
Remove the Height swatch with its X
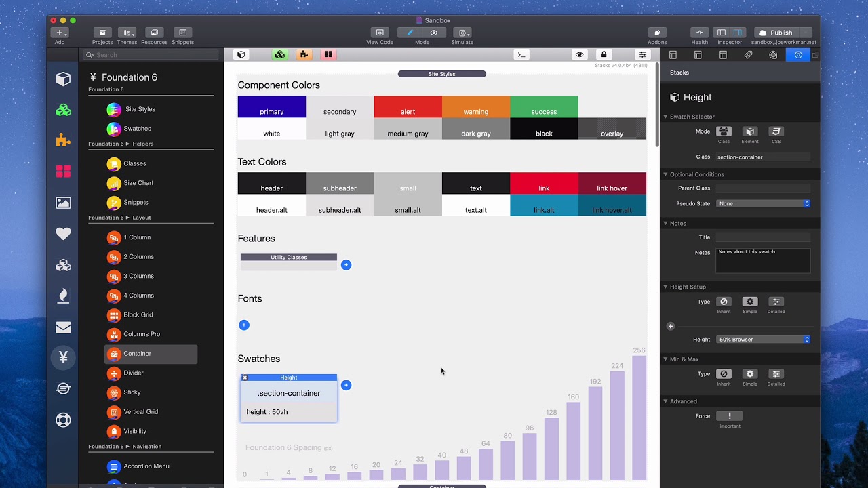[x=245, y=378]
